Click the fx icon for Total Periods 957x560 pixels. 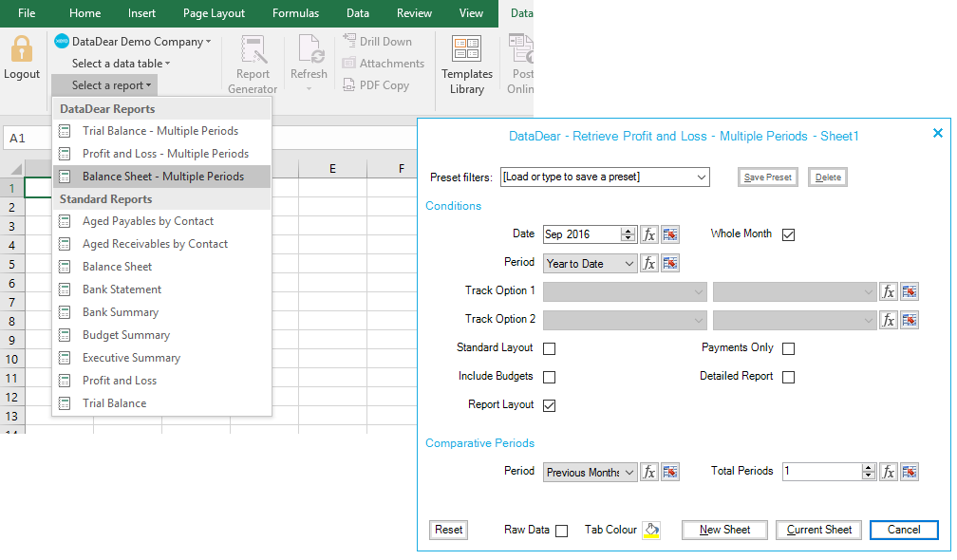pyautogui.click(x=889, y=472)
